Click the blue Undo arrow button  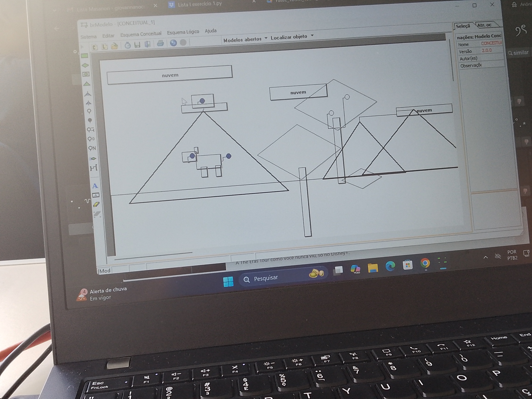coord(173,43)
